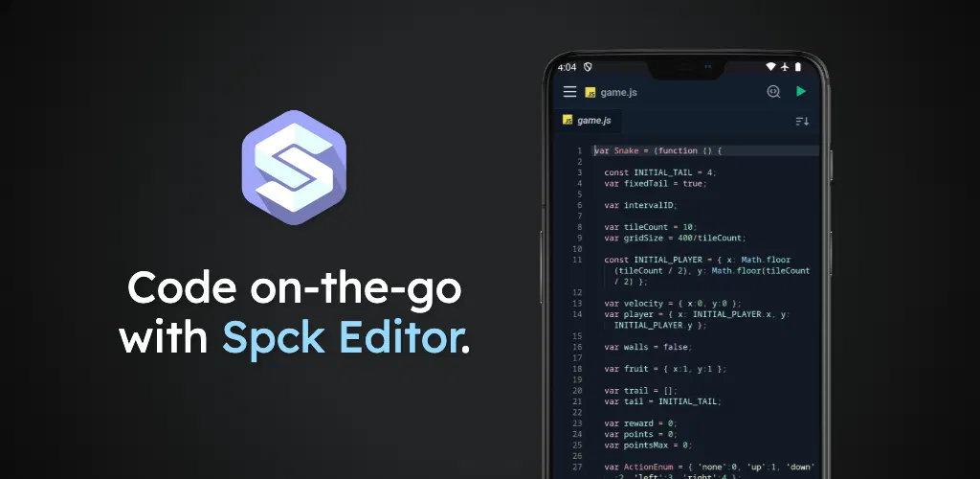Tap the airplane mode status icon
Image resolution: width=980 pixels, height=479 pixels.
(x=785, y=67)
